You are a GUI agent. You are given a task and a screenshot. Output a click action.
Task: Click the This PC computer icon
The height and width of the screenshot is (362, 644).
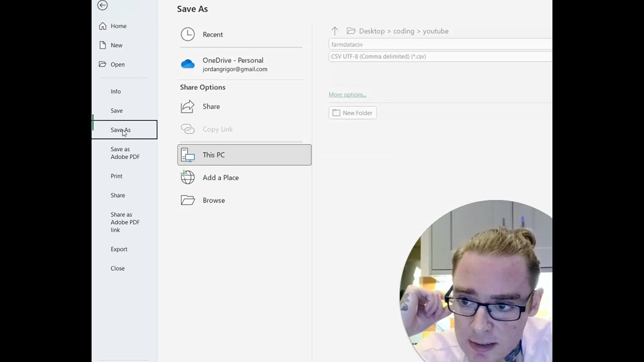tap(188, 155)
